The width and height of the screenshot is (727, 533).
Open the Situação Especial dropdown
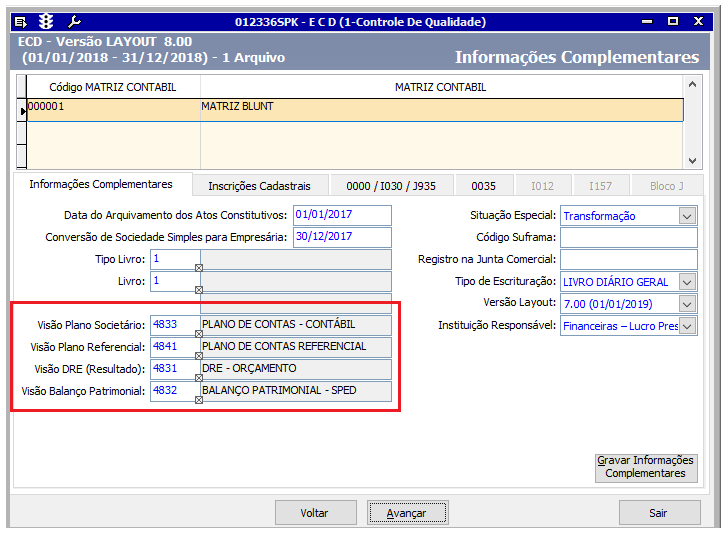click(x=687, y=216)
